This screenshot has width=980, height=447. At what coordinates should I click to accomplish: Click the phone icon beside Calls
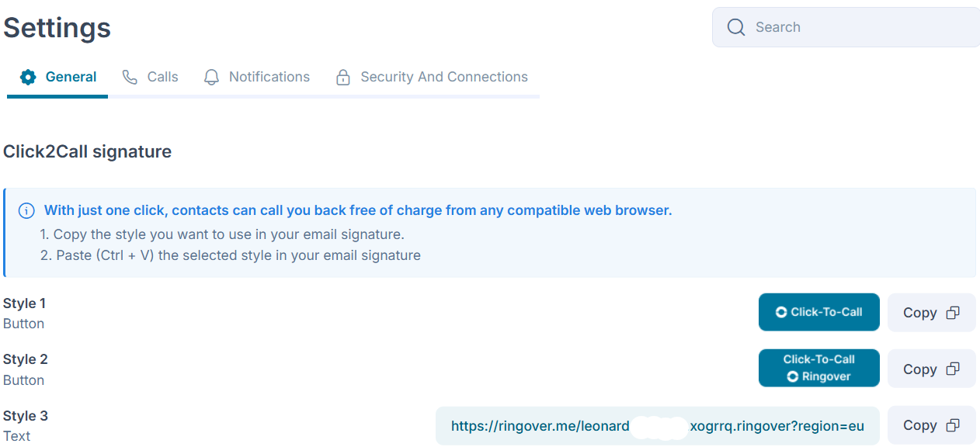pyautogui.click(x=130, y=77)
